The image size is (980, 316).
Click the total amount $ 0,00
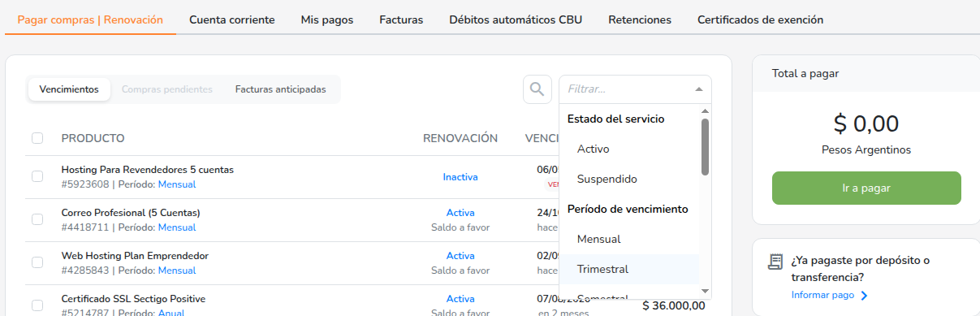pyautogui.click(x=866, y=123)
